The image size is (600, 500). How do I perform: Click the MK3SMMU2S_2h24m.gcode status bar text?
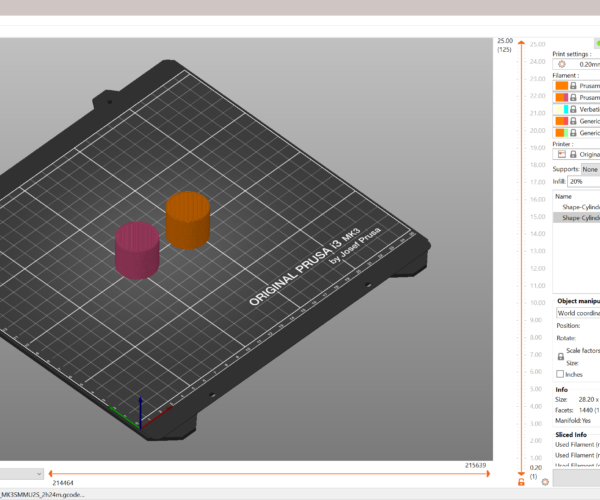[42, 494]
